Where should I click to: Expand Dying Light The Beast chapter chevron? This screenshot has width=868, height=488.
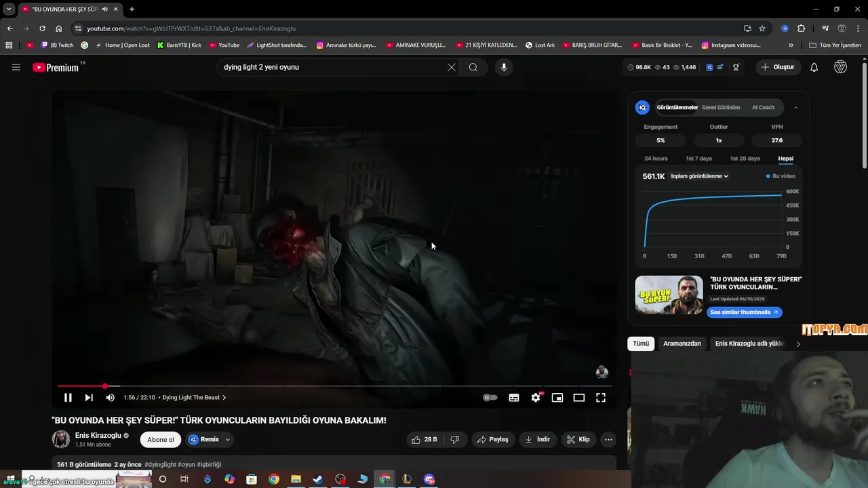pos(224,398)
